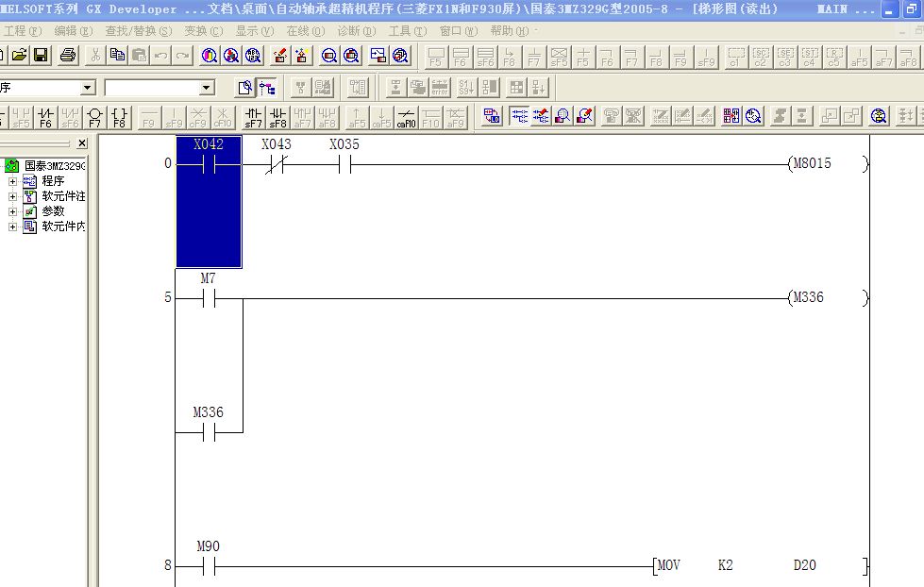The width and height of the screenshot is (924, 587).
Task: Click the caF10 invert operation result icon
Action: pyautogui.click(x=406, y=117)
